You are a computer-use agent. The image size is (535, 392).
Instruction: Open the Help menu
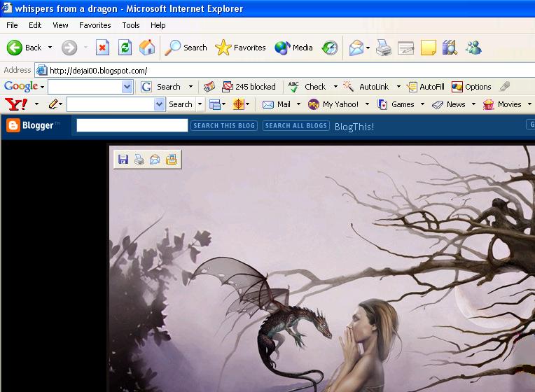pyautogui.click(x=158, y=25)
